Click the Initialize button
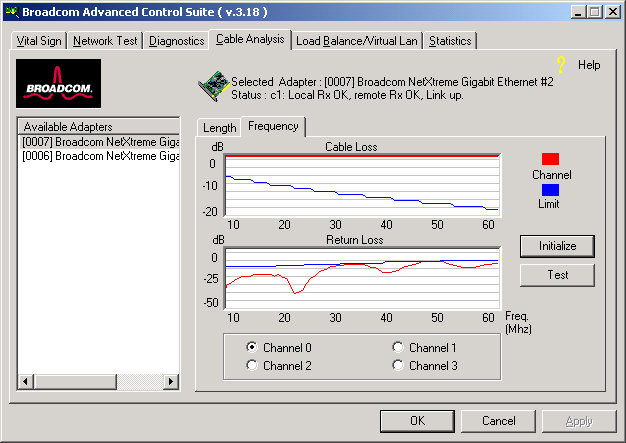The width and height of the screenshot is (626, 443). click(x=557, y=246)
